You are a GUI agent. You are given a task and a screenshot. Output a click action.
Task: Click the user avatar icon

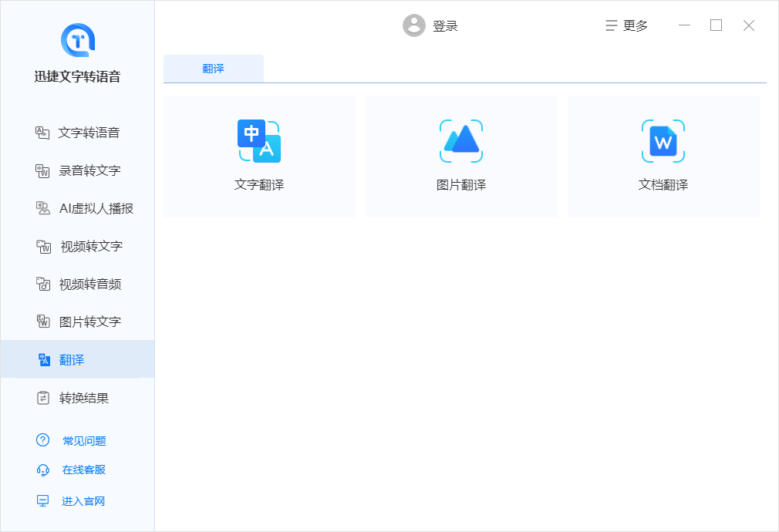pyautogui.click(x=414, y=25)
